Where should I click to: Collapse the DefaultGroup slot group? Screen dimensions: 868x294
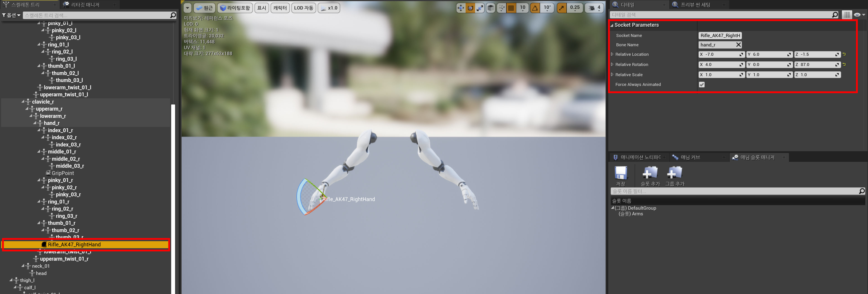612,208
